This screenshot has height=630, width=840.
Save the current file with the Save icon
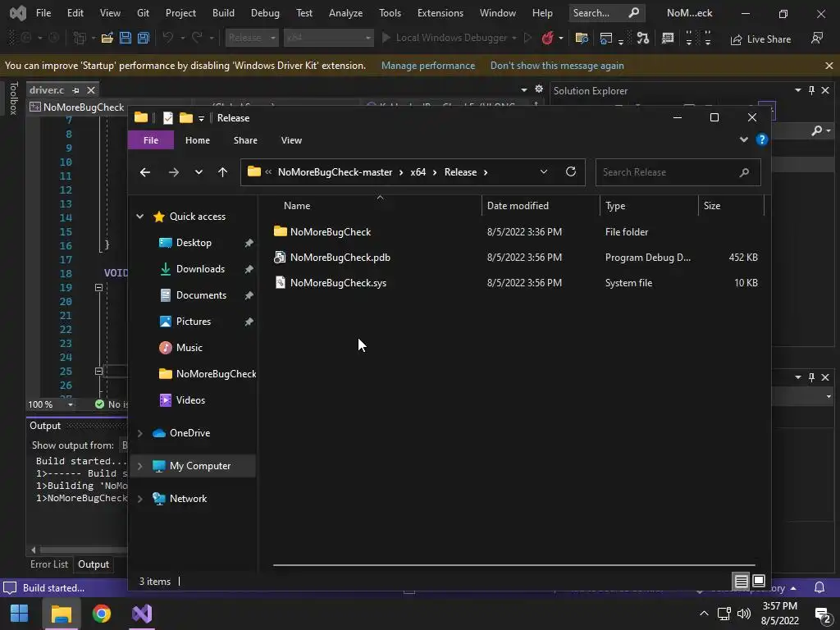[x=126, y=38]
